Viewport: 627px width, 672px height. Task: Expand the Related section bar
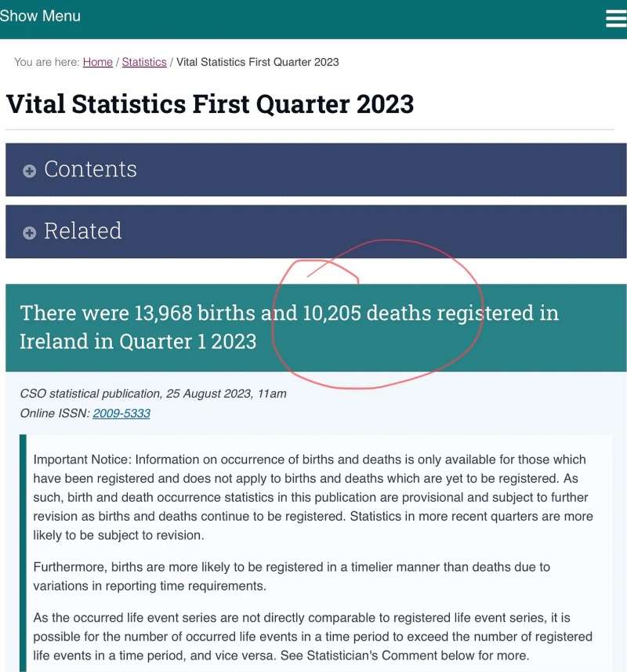tap(315, 231)
